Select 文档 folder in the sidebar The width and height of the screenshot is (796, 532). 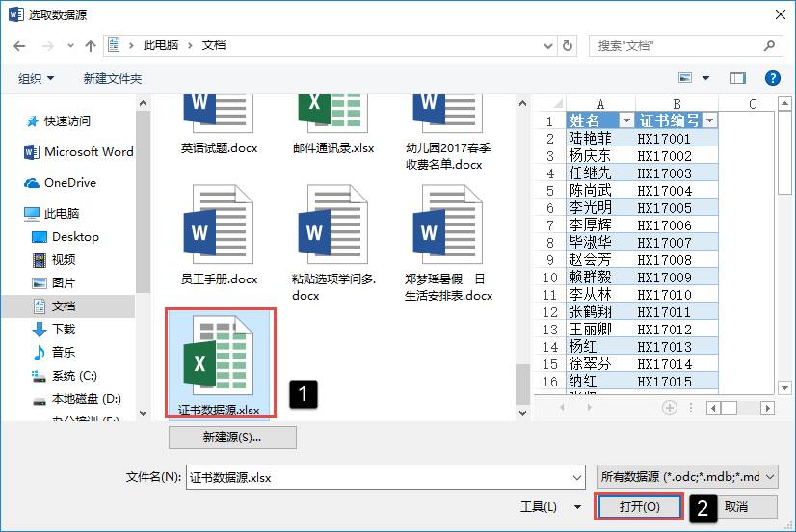68,306
